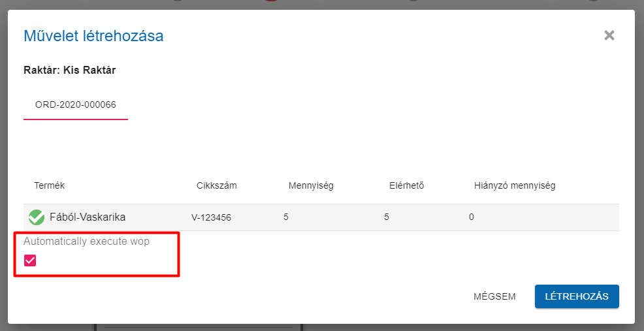The height and width of the screenshot is (331, 644).
Task: Click the Elérhető column header
Action: [407, 185]
